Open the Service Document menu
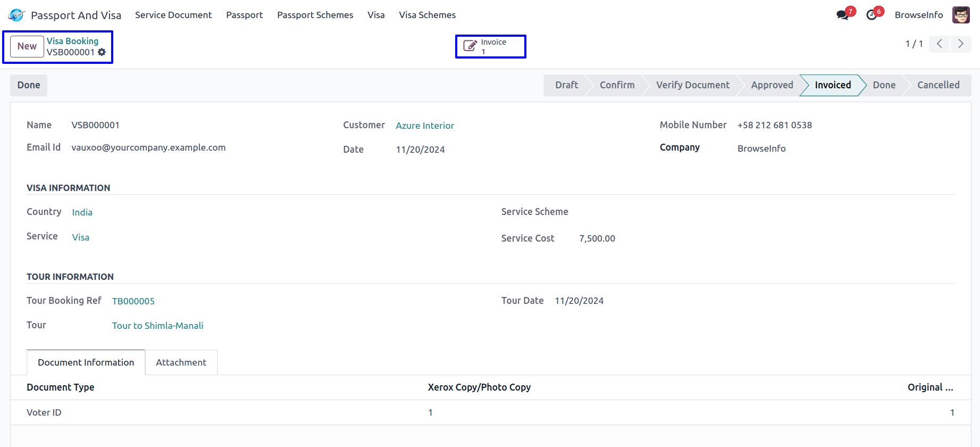This screenshot has width=980, height=447. (173, 15)
